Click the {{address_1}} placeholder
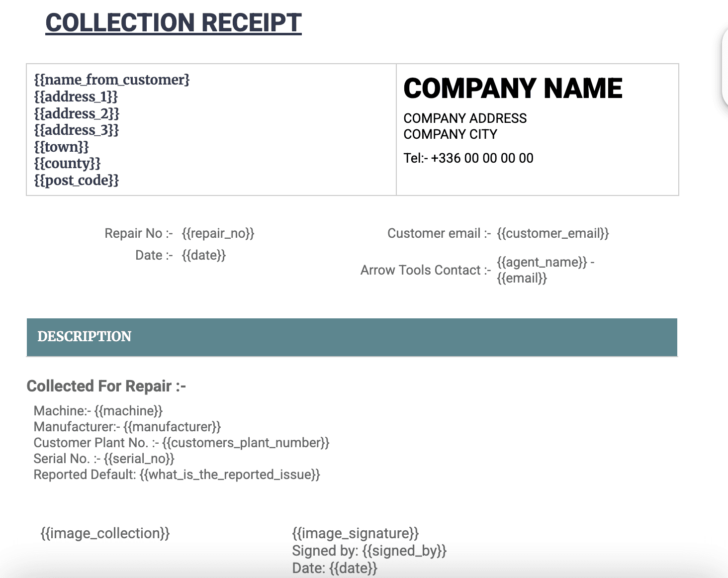The height and width of the screenshot is (578, 728). [76, 96]
